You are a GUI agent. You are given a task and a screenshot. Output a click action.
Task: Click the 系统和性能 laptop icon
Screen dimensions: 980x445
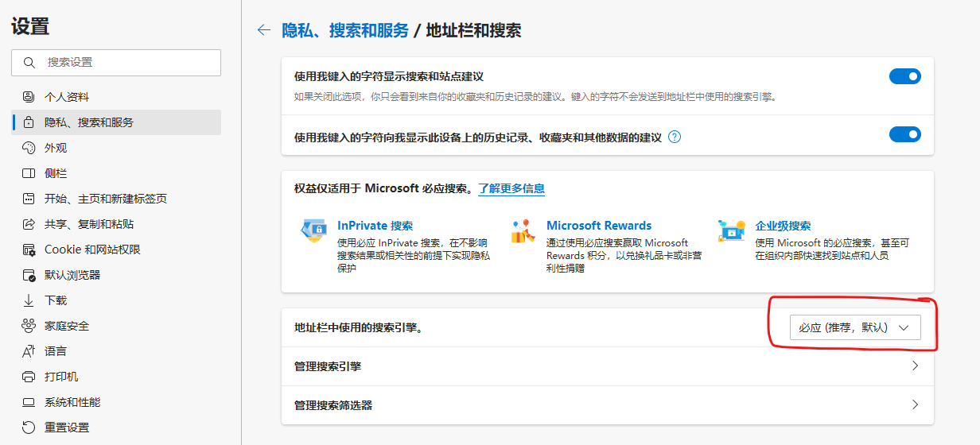click(29, 402)
